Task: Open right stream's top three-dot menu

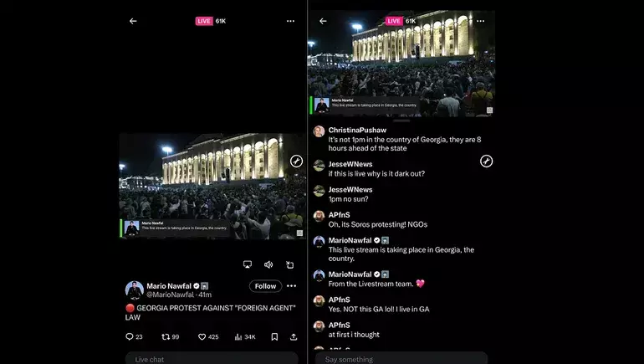Action: point(481,21)
